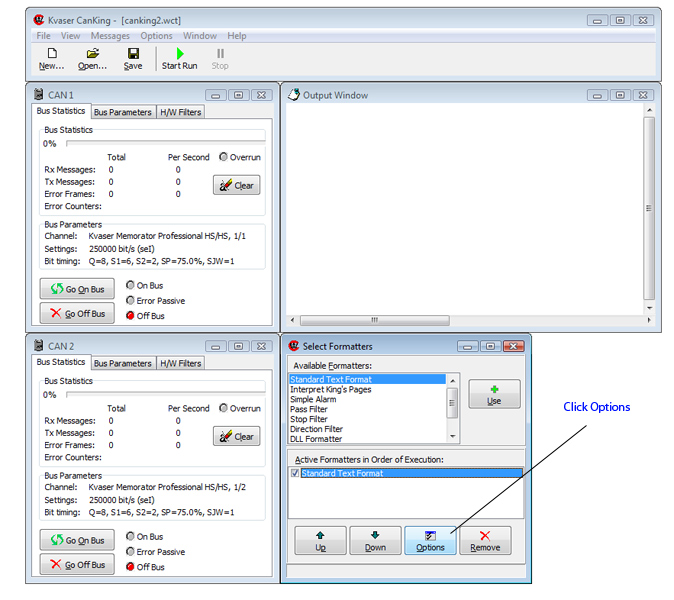The image size is (674, 600).
Task: Click Go Off Bus in CAN 2
Action: [x=77, y=565]
